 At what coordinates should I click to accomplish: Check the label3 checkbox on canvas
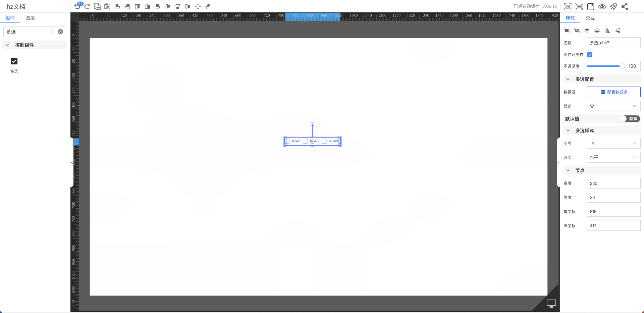324,141
